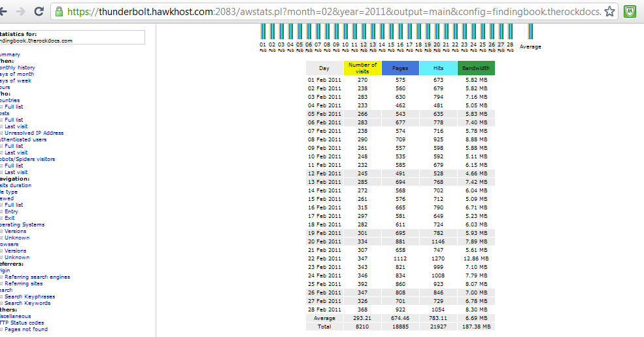Open the Unresolved IP Address list
644x337 pixels.
pyautogui.click(x=34, y=133)
